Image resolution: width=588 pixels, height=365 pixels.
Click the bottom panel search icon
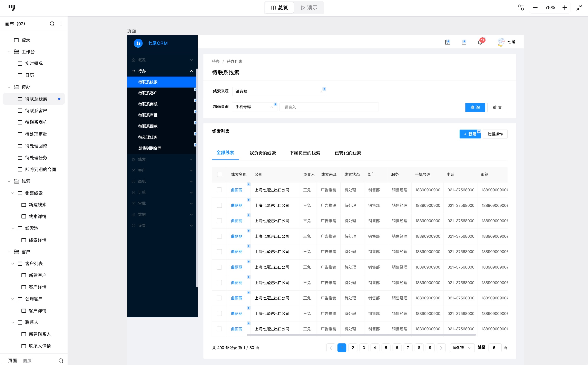(61, 361)
